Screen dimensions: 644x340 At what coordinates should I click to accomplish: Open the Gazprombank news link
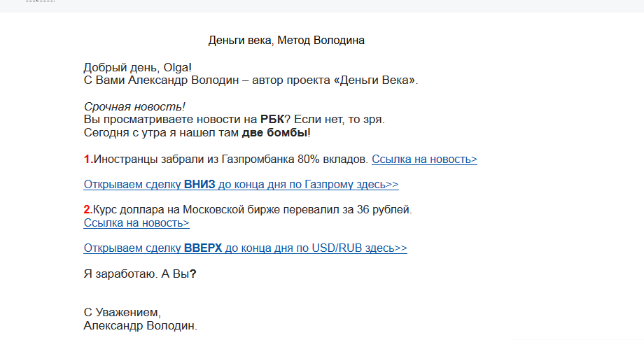point(424,160)
